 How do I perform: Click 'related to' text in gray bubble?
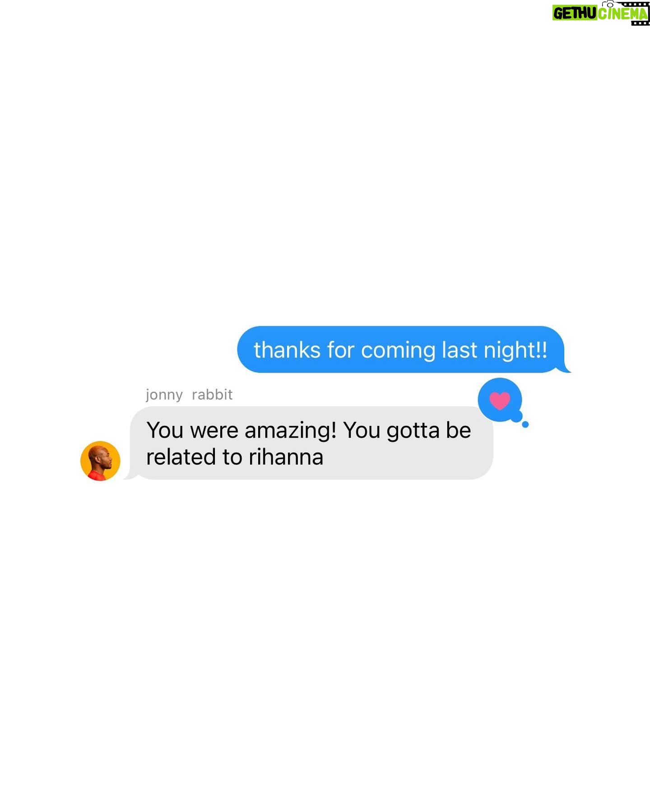click(195, 457)
